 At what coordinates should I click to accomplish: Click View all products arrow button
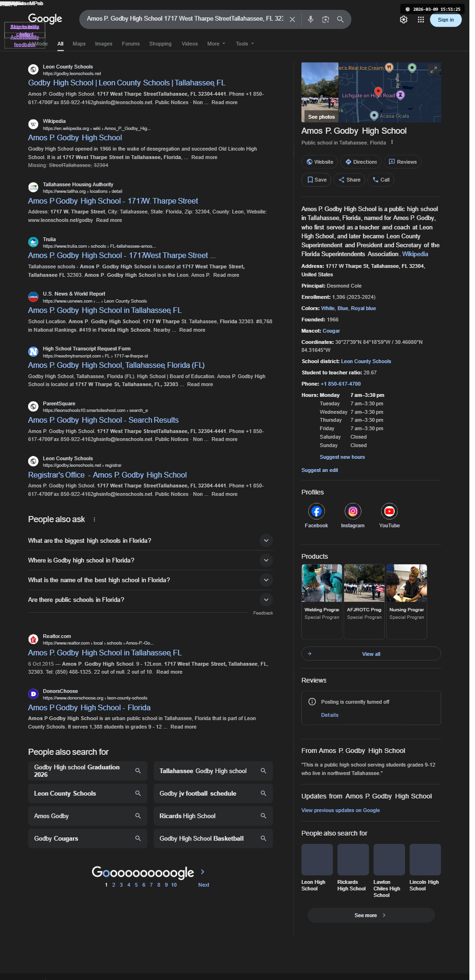pyautogui.click(x=371, y=653)
